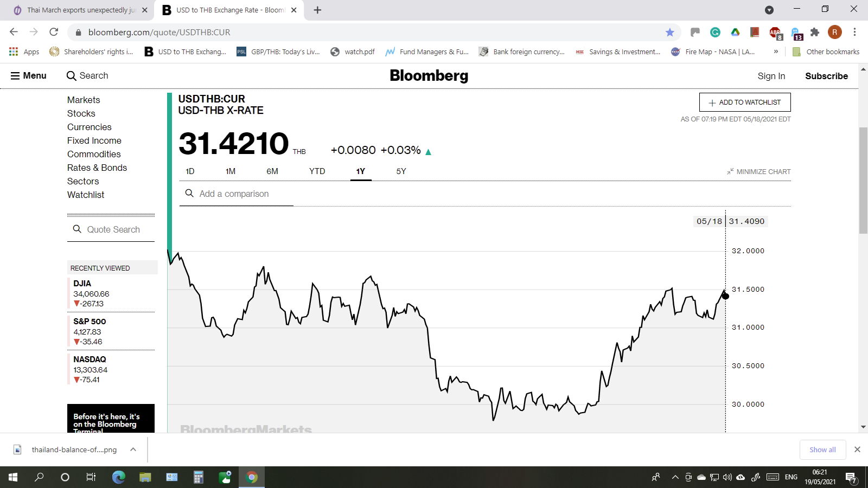Click the Minimize Chart icon
Screen dimensions: 868x488
(x=730, y=171)
